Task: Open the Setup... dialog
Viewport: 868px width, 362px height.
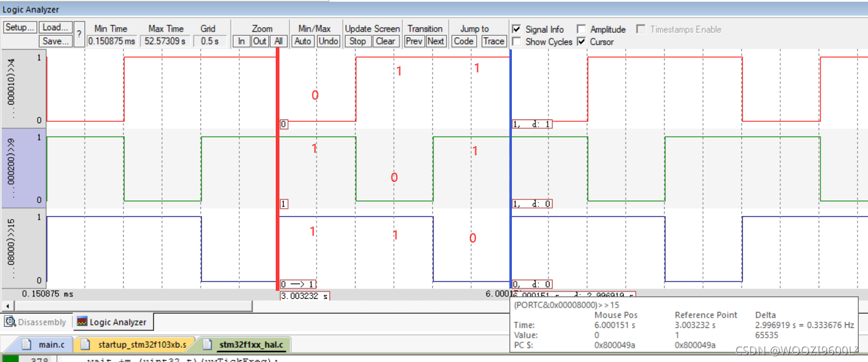Action: (x=20, y=28)
